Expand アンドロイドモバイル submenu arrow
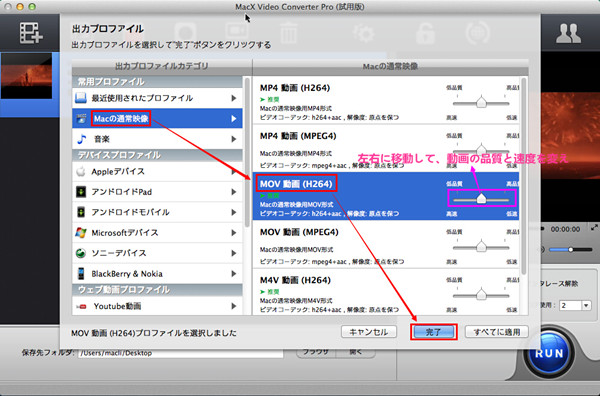 coord(233,212)
